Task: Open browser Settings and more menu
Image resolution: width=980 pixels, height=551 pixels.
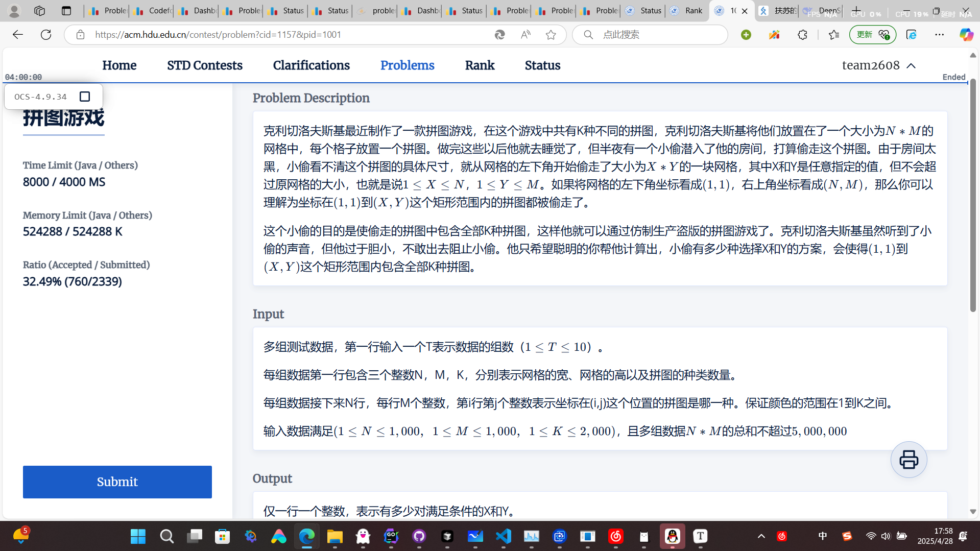Action: (x=940, y=35)
